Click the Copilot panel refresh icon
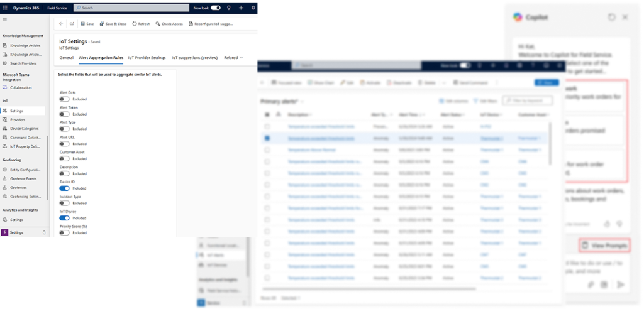644x309 pixels. (611, 17)
